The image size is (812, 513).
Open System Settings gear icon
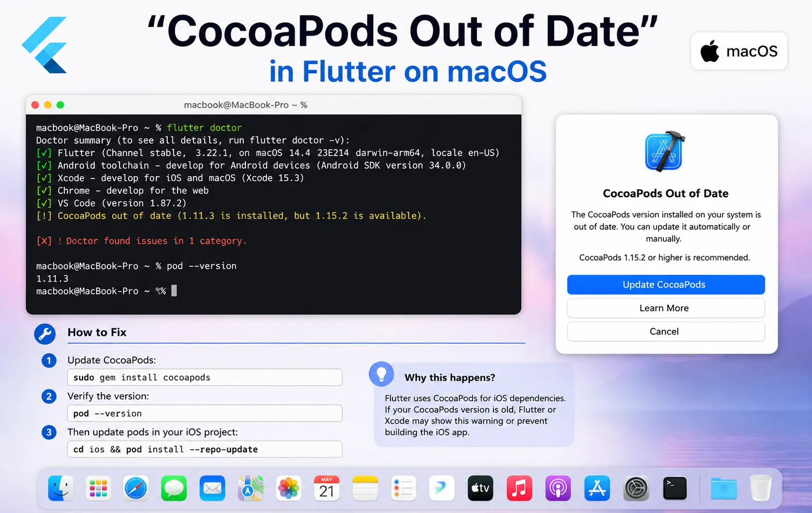636,488
